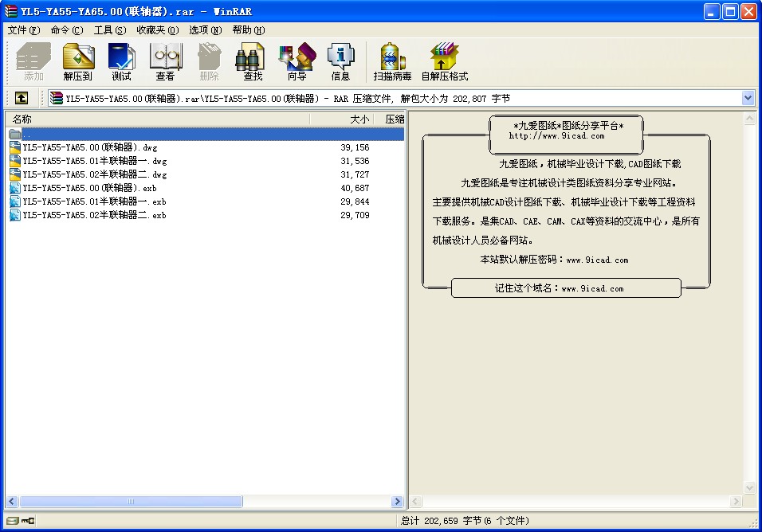Screen dimensions: 762x532
Task: Open the Commands (命令) menu
Action: pyautogui.click(x=67, y=30)
